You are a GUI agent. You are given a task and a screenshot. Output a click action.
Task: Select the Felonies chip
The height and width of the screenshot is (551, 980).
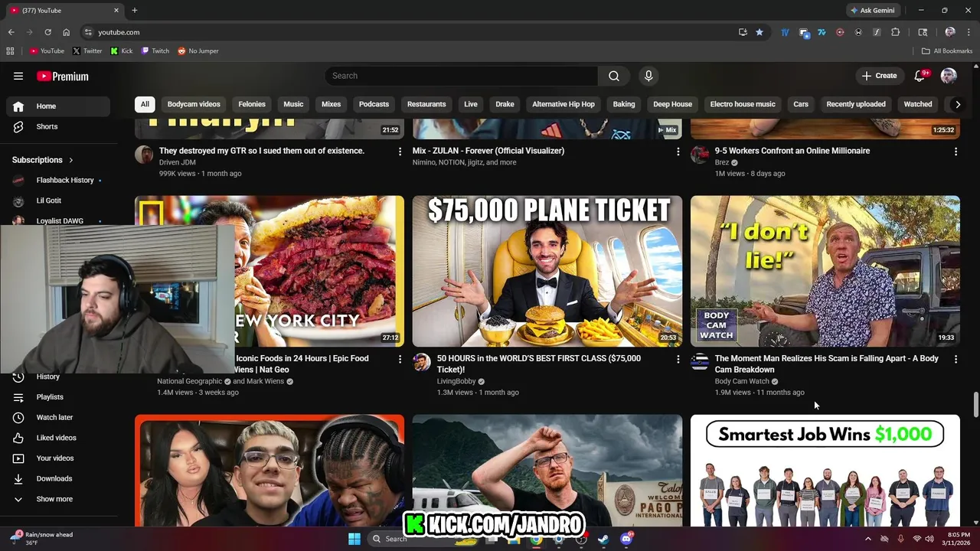[252, 104]
